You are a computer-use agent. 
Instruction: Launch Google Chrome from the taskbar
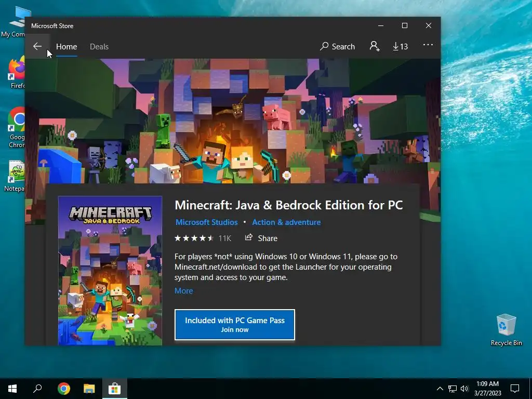(64, 389)
